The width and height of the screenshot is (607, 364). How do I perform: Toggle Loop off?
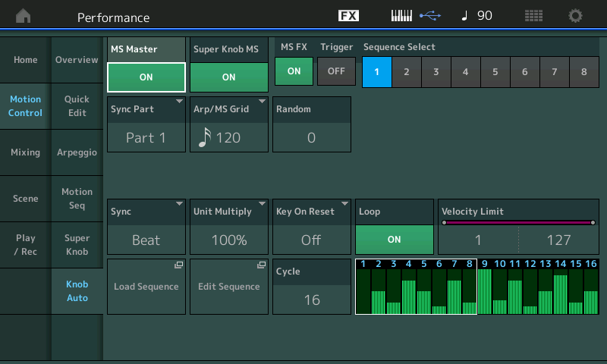pyautogui.click(x=394, y=239)
